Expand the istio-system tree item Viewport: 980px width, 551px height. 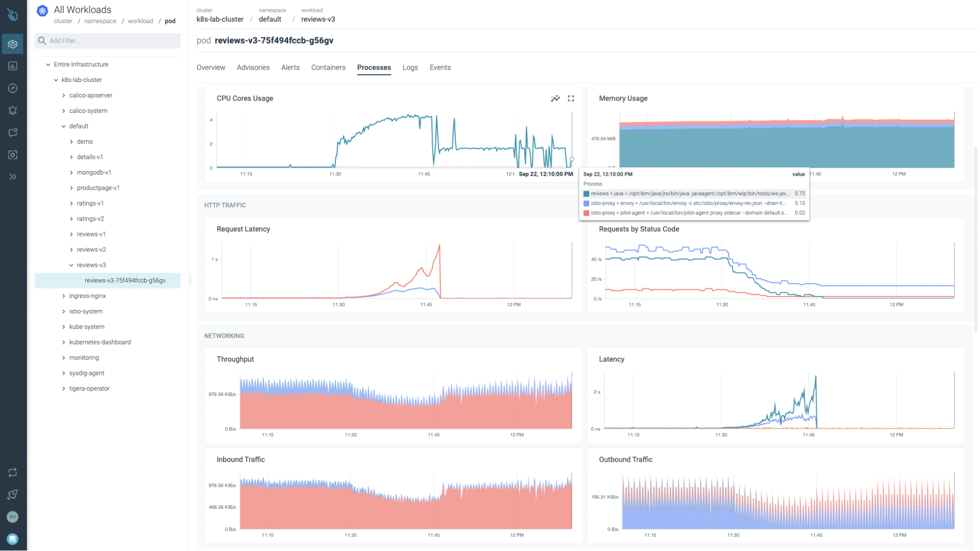pos(64,311)
